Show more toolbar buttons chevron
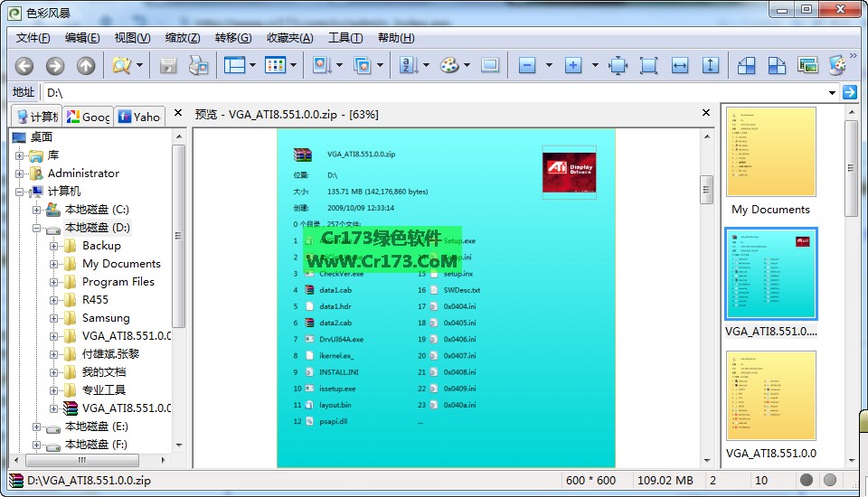868x497 pixels. (x=853, y=56)
